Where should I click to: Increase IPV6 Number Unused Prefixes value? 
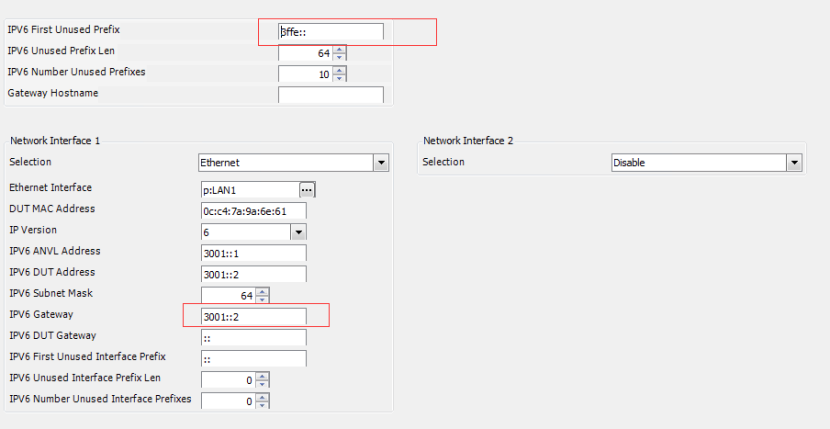click(340, 70)
